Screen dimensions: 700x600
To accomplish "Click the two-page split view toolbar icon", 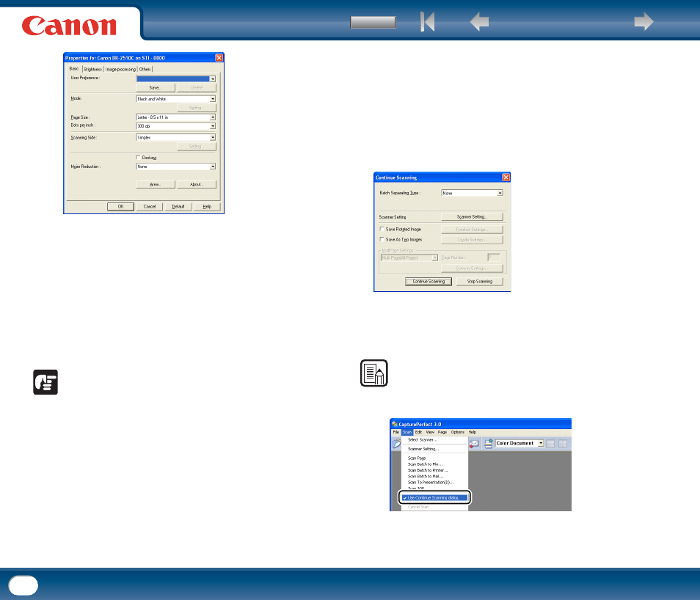I will 550,444.
